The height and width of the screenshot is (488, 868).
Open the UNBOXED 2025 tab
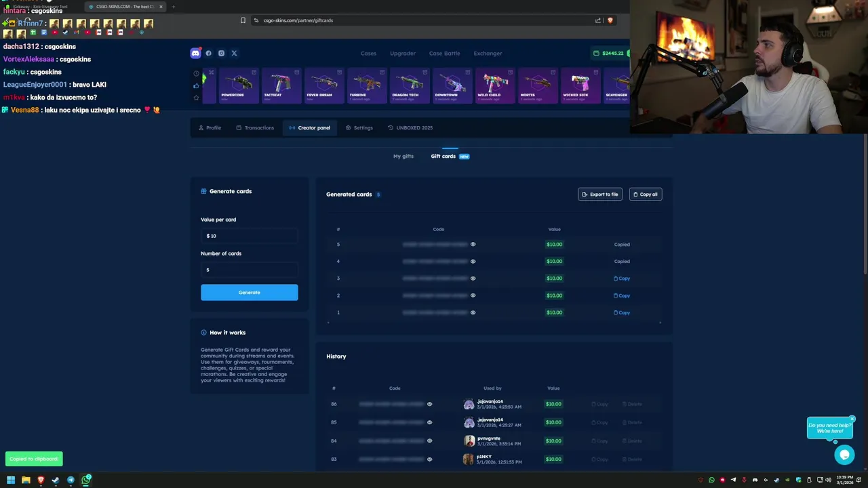[x=410, y=127]
